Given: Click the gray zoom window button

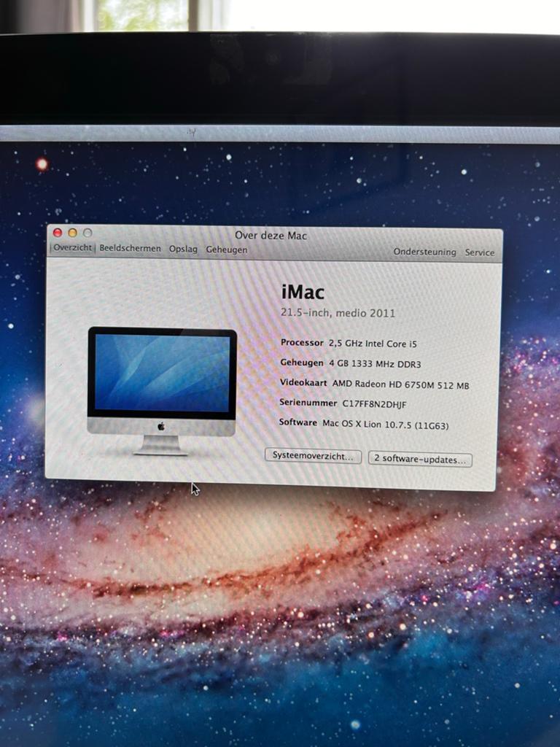Looking at the screenshot, I should pyautogui.click(x=87, y=233).
